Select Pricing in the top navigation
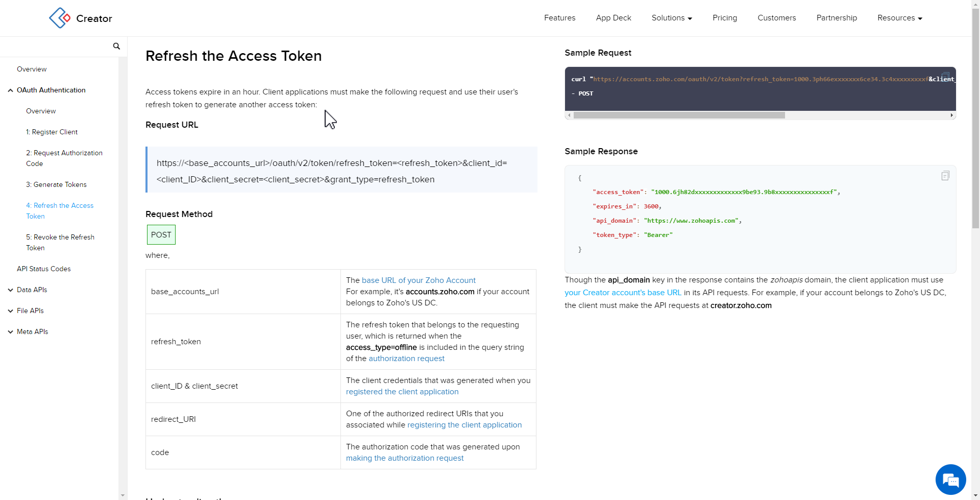Viewport: 980px width, 500px height. (725, 18)
